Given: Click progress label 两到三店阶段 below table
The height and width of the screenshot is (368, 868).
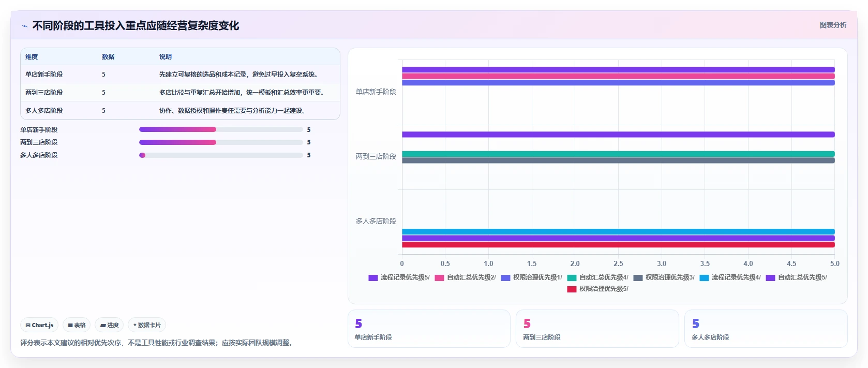Looking at the screenshot, I should 39,142.
